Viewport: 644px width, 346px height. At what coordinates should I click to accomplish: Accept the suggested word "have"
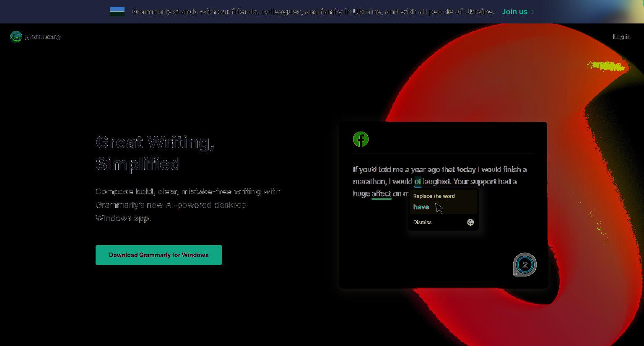point(421,207)
